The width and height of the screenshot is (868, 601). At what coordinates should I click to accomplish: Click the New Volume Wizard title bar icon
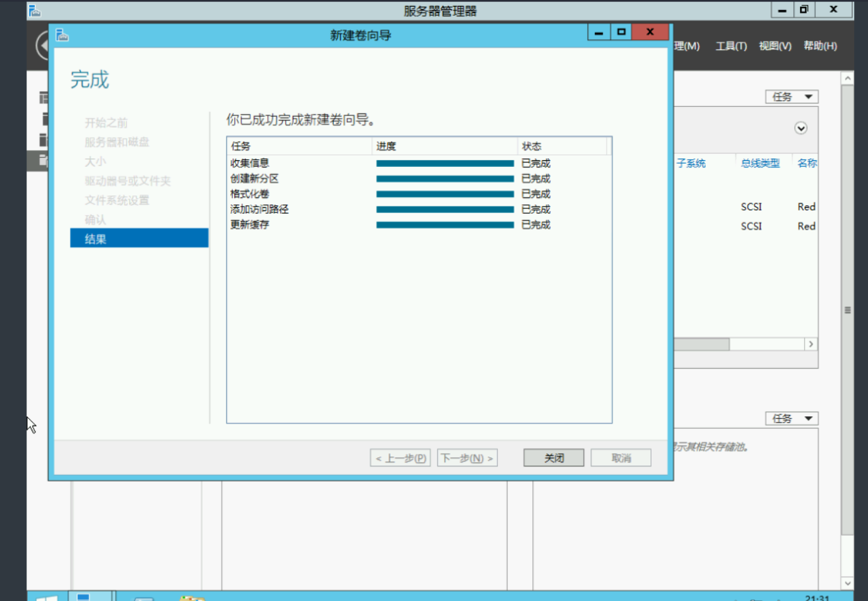click(62, 34)
